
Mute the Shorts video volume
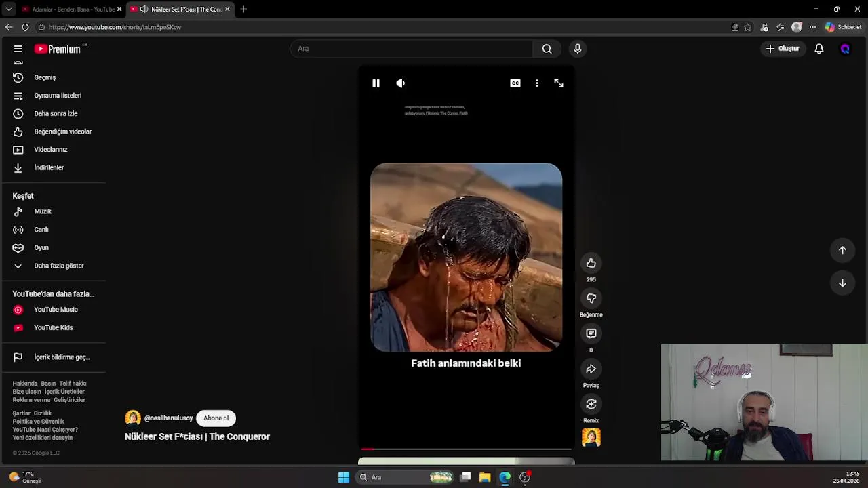click(401, 83)
